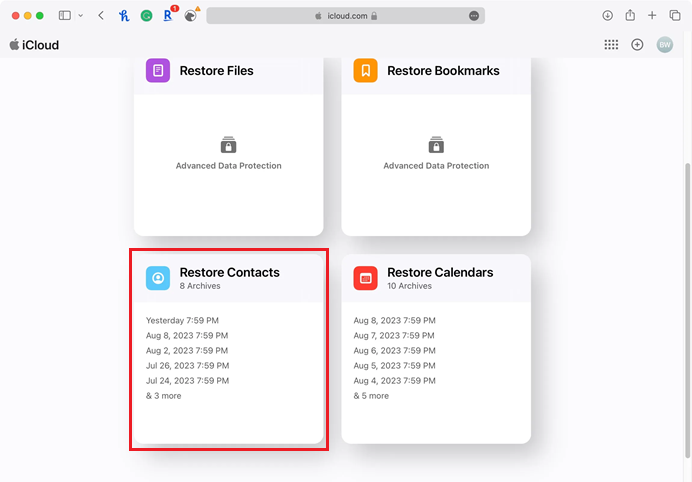Viewport: 692px width, 482px height.
Task: Click the purple Restore Files icon
Action: click(158, 71)
